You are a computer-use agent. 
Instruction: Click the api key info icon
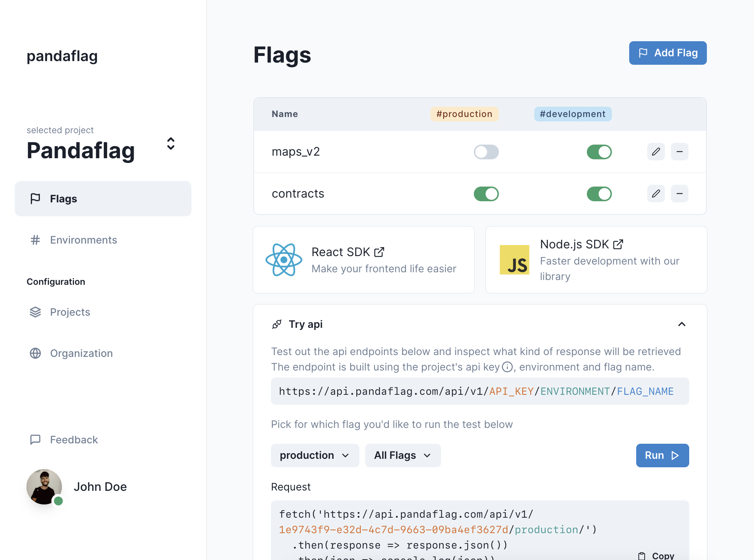pos(507,367)
